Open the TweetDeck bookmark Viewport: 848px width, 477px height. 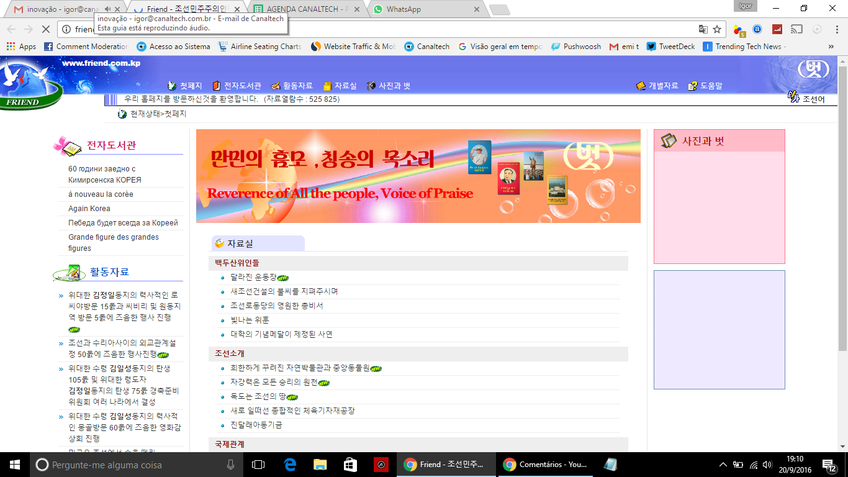pos(671,47)
